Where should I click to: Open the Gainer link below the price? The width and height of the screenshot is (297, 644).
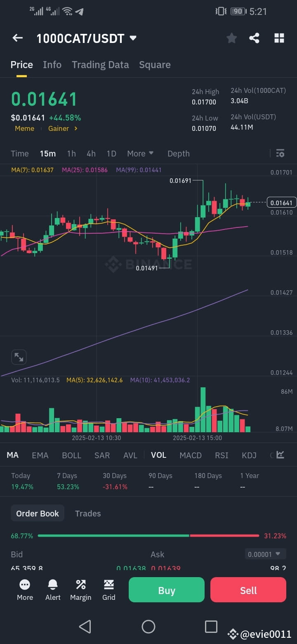click(x=59, y=128)
